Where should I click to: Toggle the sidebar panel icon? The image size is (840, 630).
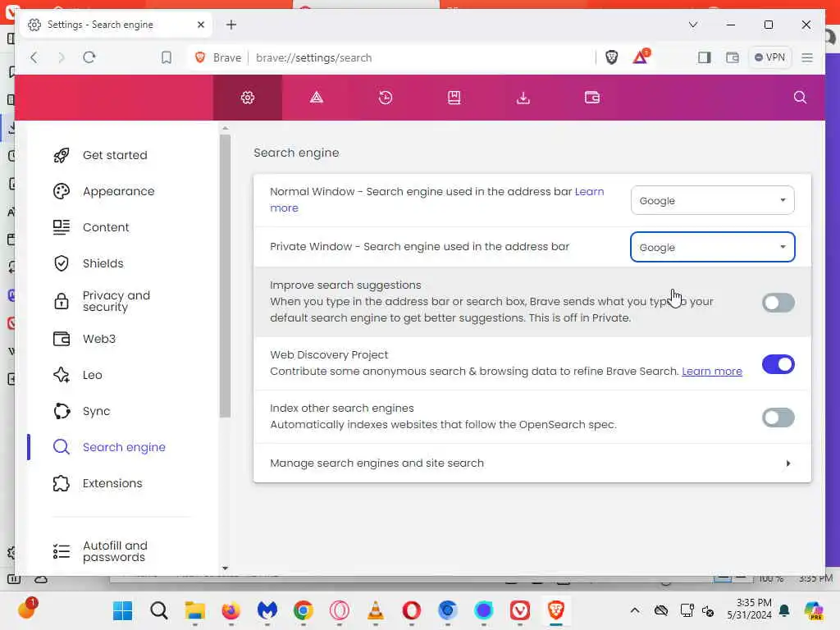(x=704, y=57)
